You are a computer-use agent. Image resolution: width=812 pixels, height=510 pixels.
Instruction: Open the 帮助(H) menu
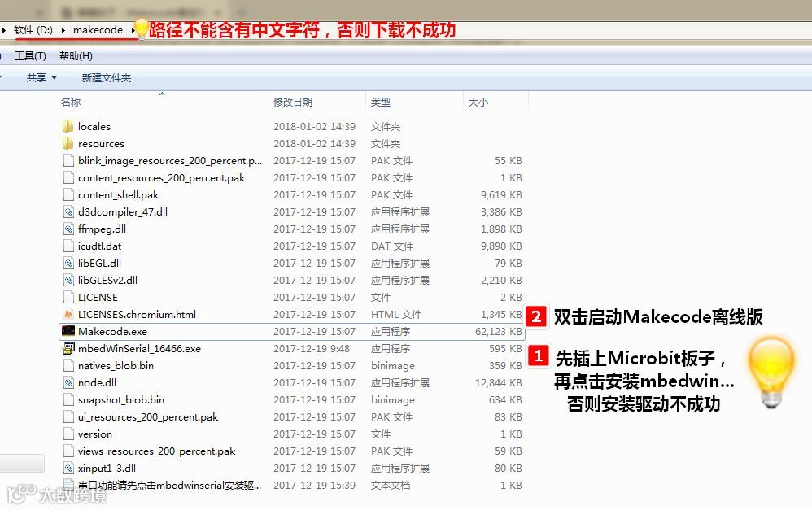pyautogui.click(x=76, y=56)
